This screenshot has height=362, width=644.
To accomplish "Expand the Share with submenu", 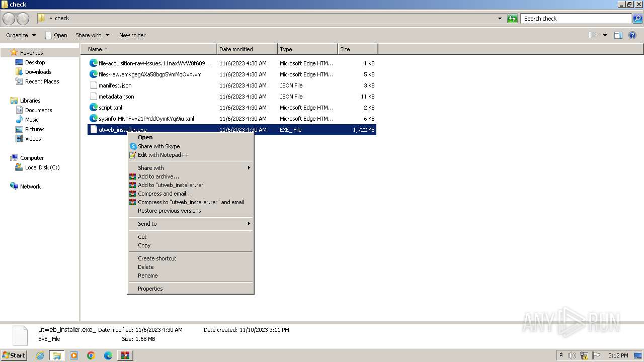I will (190, 168).
